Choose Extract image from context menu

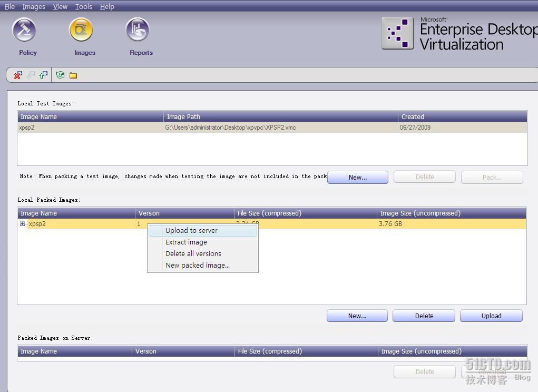[202, 242]
